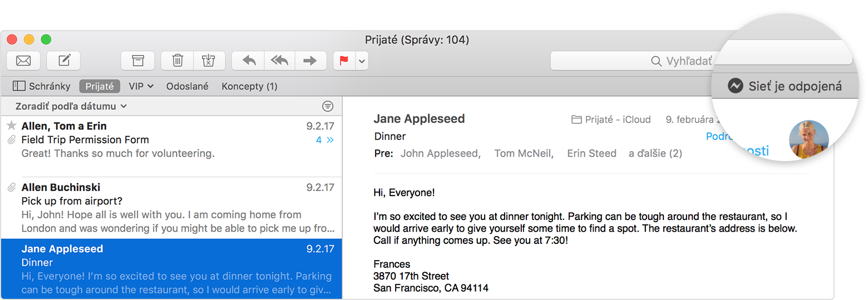Archive the selected message

pyautogui.click(x=137, y=61)
